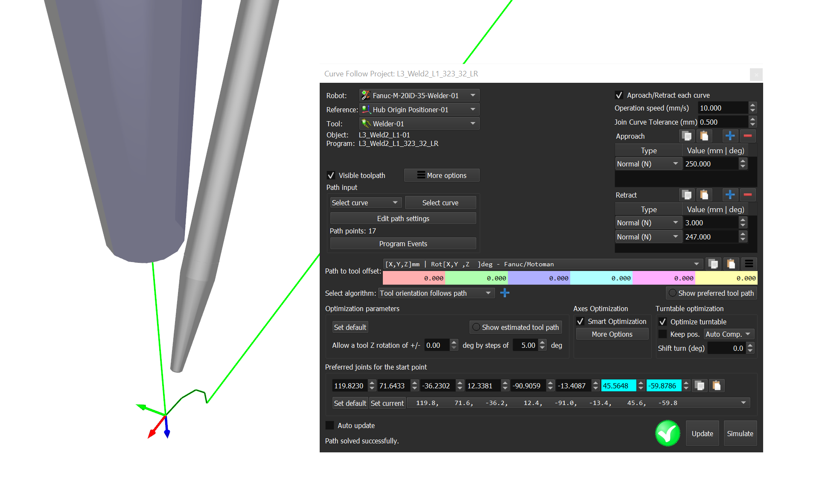Enable the Auto update checkbox

point(330,425)
